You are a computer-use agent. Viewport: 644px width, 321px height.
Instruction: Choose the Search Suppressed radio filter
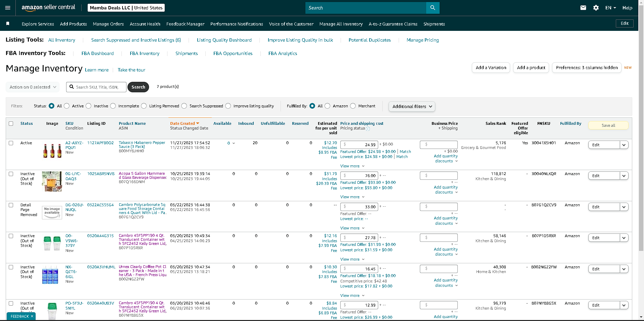184,106
